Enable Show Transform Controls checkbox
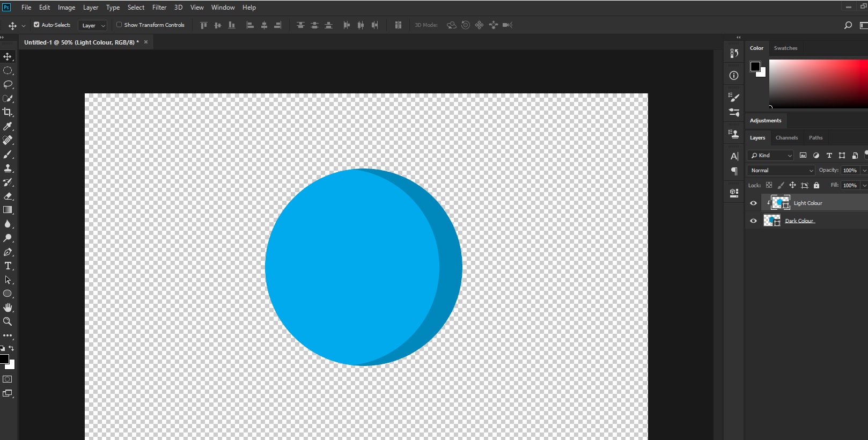Viewport: 868px width, 440px height. click(119, 25)
